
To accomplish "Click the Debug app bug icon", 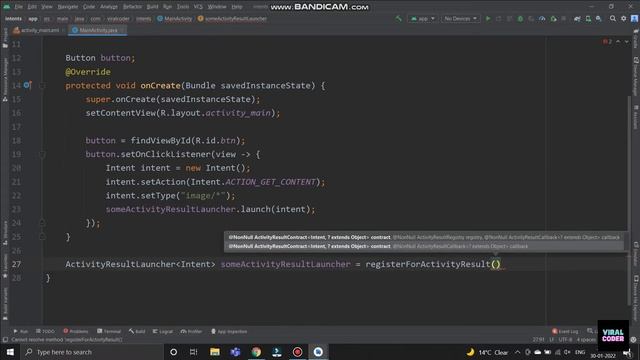I will (x=520, y=19).
